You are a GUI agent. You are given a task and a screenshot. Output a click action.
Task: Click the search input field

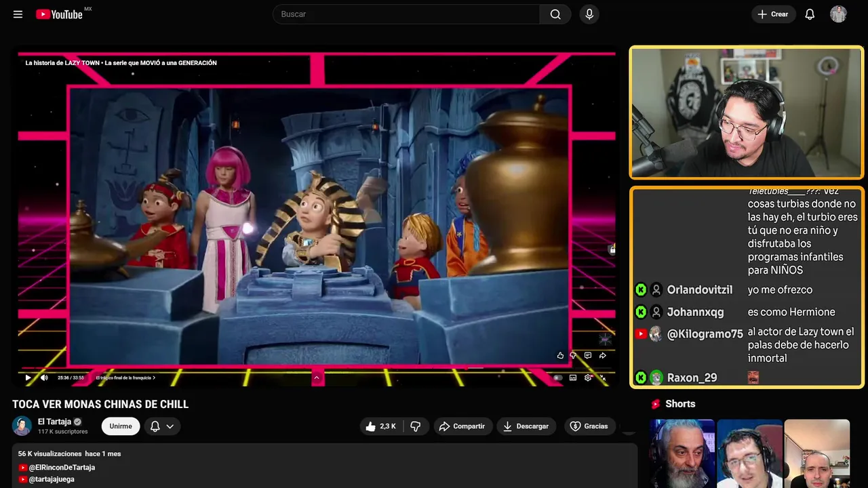pos(406,14)
